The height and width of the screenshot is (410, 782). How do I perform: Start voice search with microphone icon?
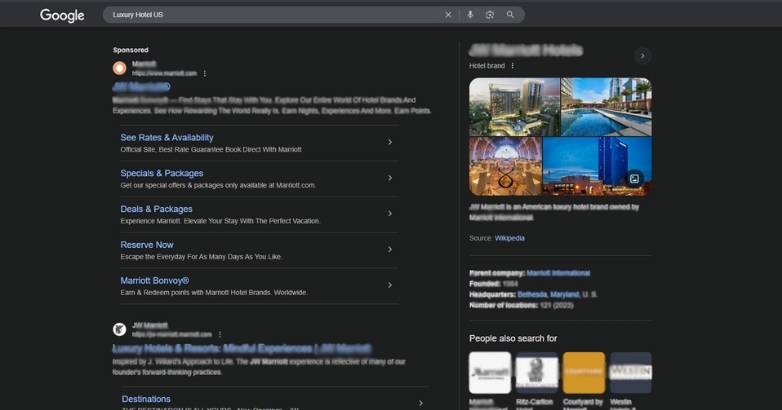point(470,15)
